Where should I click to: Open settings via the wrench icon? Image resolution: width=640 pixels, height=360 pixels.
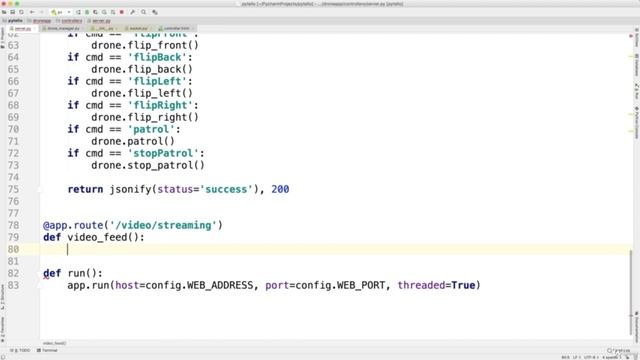point(133,12)
